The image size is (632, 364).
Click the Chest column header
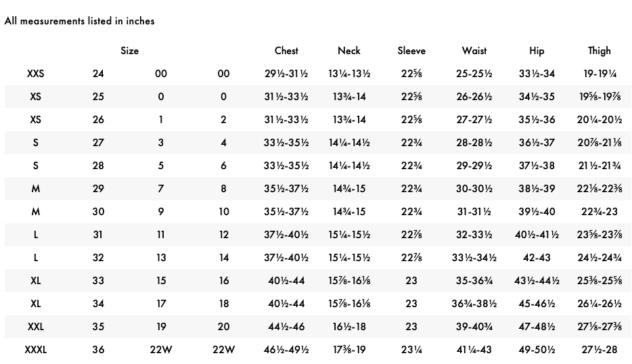[286, 51]
